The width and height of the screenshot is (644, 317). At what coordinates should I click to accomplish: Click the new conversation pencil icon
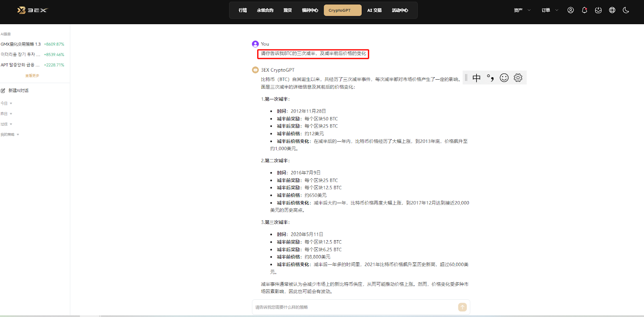tap(3, 91)
